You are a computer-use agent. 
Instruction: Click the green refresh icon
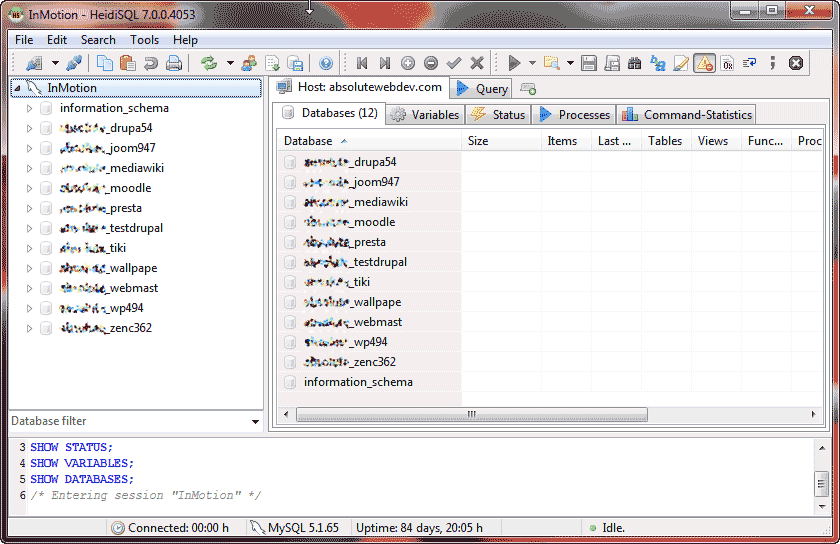(209, 63)
